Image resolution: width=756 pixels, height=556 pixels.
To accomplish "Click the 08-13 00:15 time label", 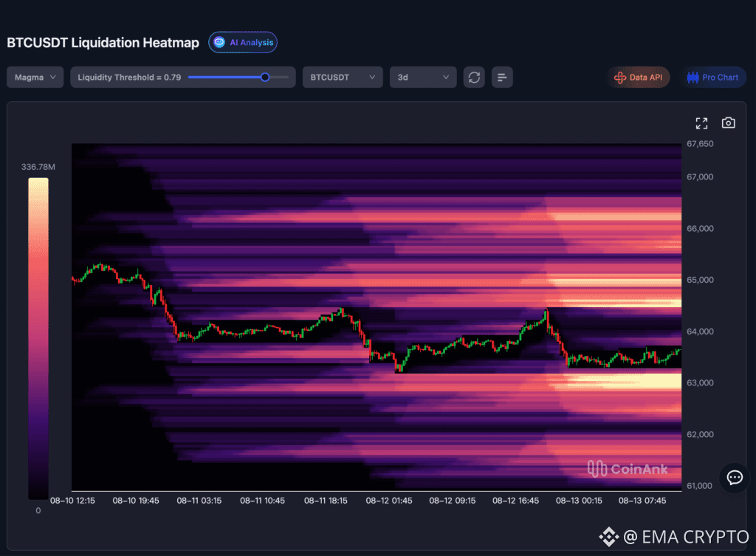I will tap(579, 501).
